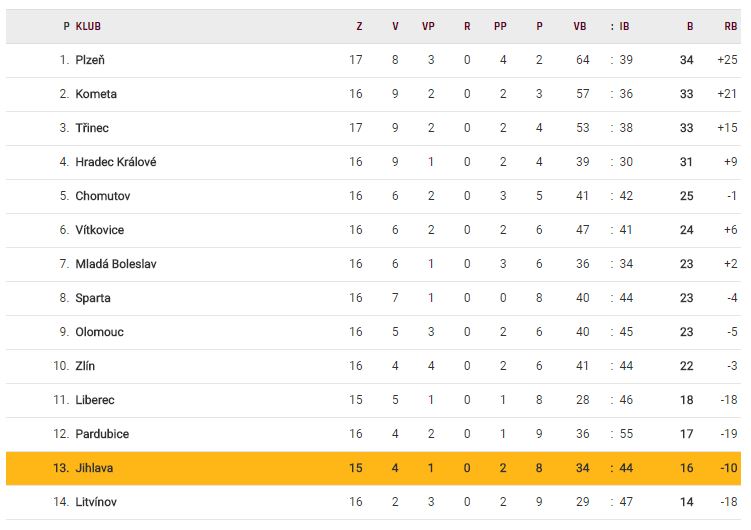Click the Plzeň club name
Image resolution: width=751 pixels, height=530 pixels.
[90, 60]
